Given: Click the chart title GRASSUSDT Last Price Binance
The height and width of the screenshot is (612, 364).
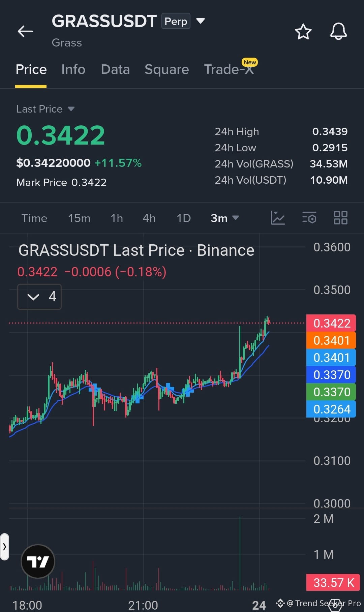Looking at the screenshot, I should point(136,250).
